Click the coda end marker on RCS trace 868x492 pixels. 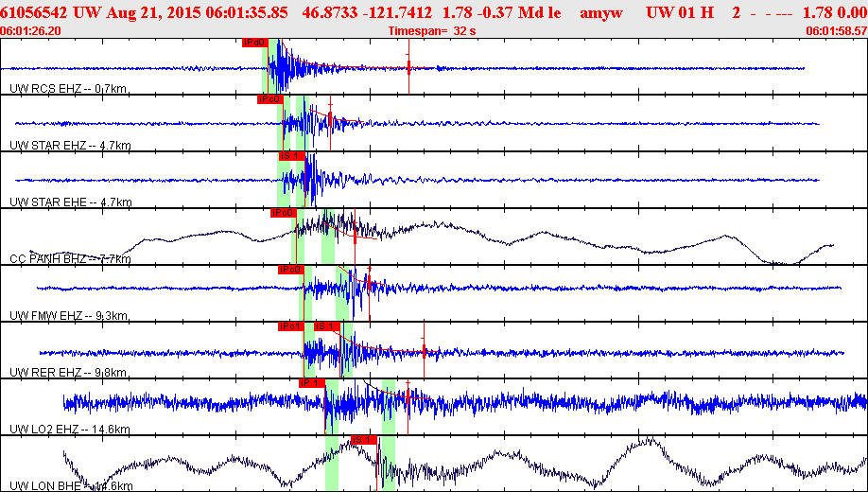pos(408,66)
